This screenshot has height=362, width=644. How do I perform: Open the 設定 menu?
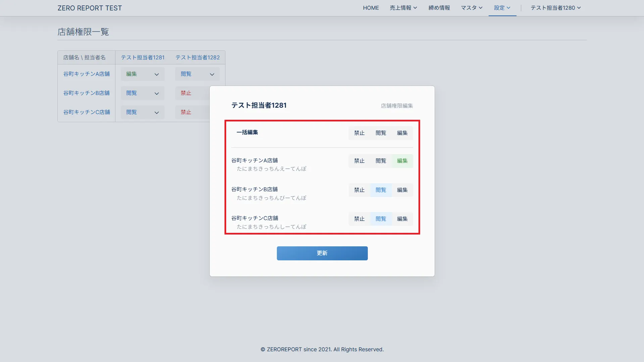tap(502, 8)
